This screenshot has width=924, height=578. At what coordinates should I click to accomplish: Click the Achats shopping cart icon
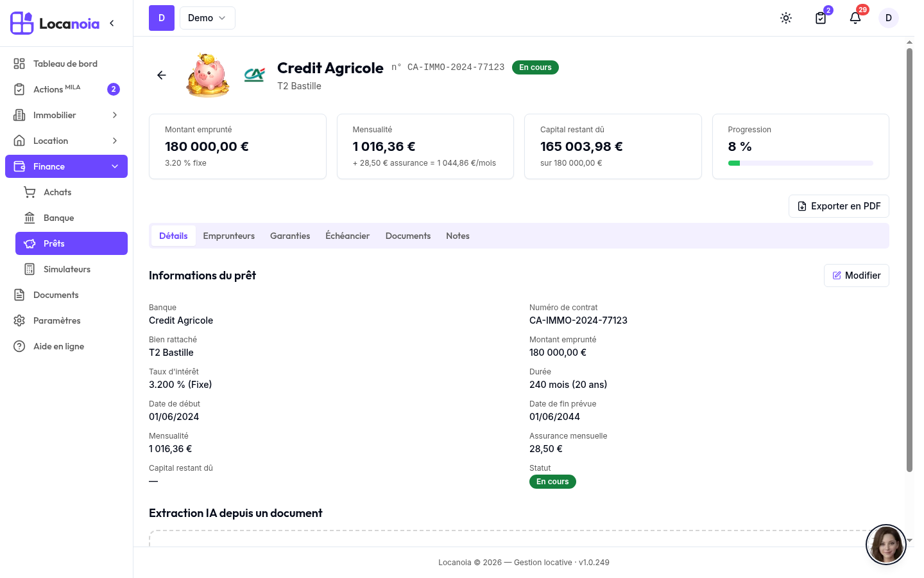pyautogui.click(x=30, y=192)
